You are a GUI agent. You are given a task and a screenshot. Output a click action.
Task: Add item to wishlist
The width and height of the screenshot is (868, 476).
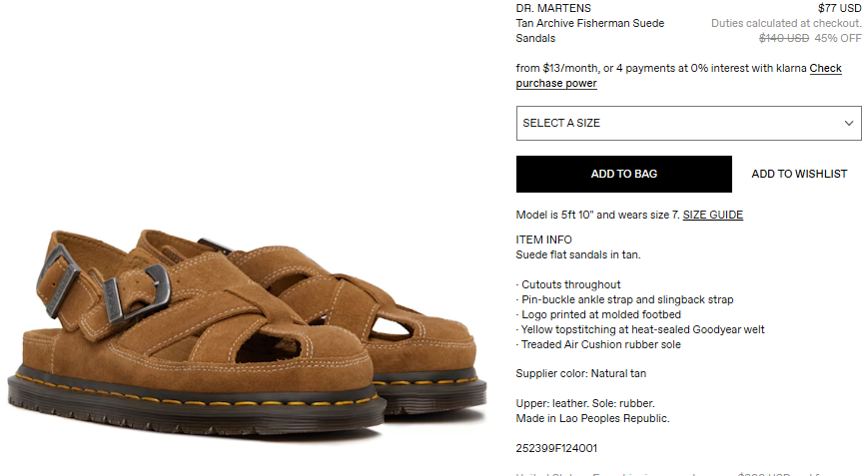click(x=799, y=175)
